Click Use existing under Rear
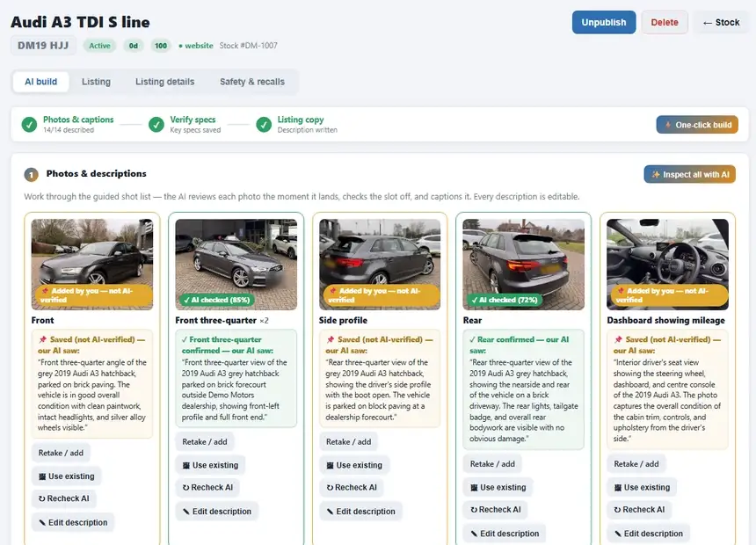The width and height of the screenshot is (756, 545). point(498,487)
